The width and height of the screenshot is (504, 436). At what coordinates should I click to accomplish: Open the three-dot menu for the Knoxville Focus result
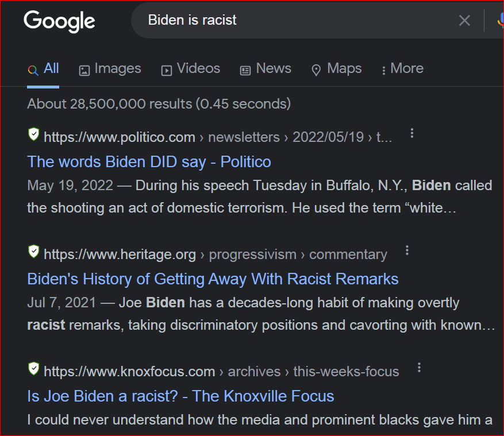tap(419, 368)
